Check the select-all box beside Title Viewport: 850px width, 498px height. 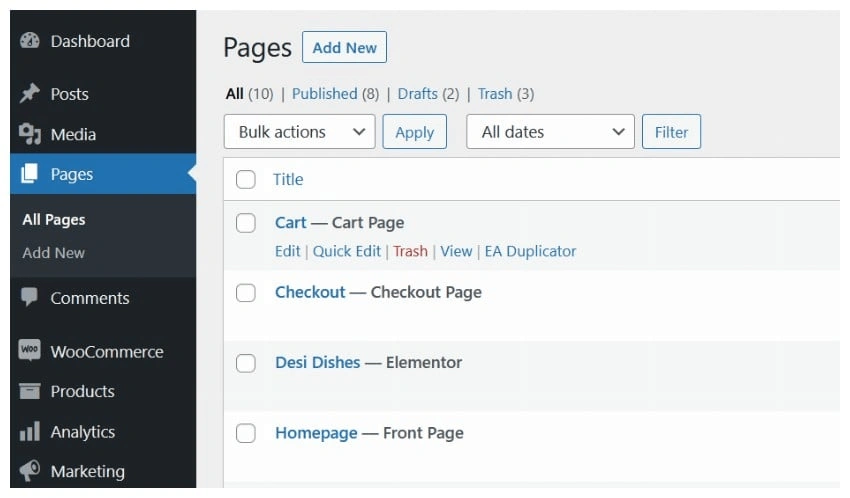click(246, 180)
